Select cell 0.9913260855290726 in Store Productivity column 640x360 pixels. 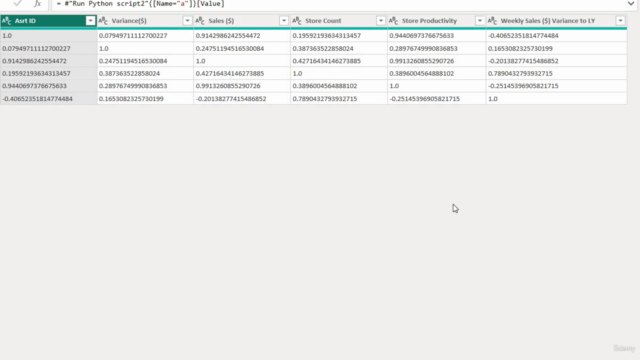click(436, 61)
